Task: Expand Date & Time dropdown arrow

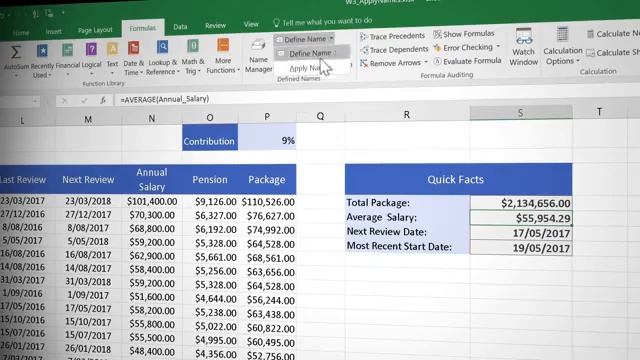Action: (141, 72)
